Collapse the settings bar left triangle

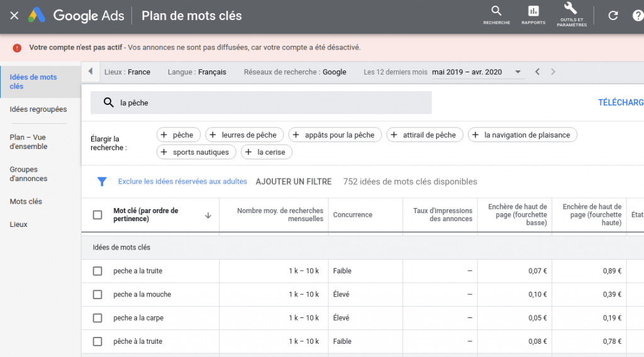click(x=91, y=72)
